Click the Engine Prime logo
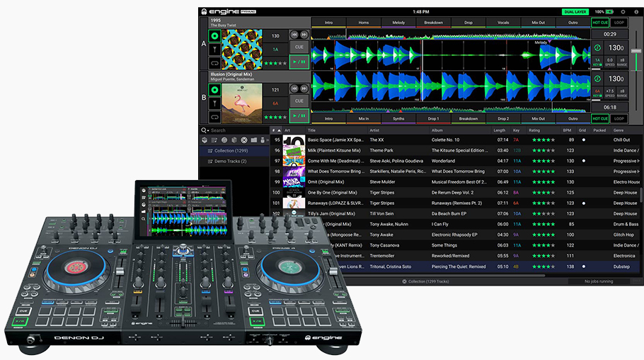 [x=229, y=11]
